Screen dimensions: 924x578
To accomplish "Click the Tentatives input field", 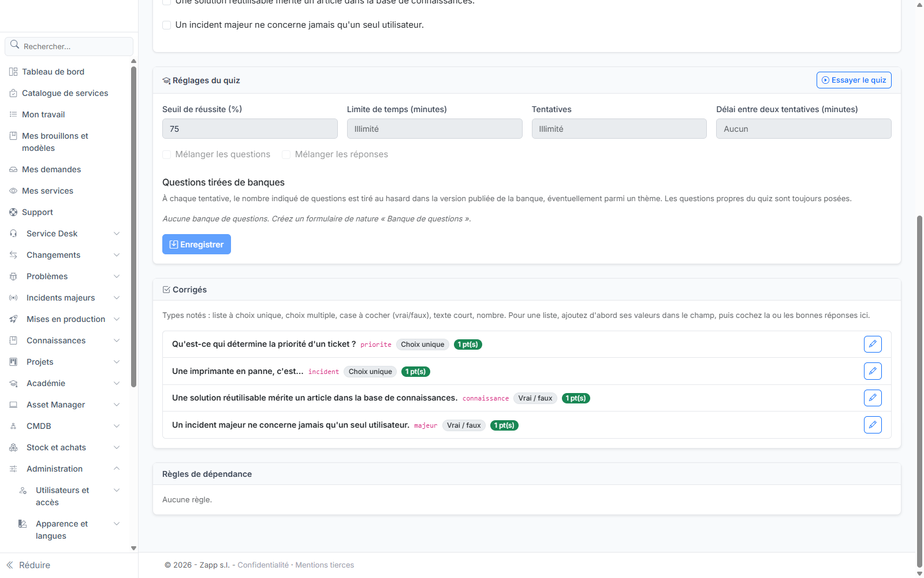I will tap(619, 128).
